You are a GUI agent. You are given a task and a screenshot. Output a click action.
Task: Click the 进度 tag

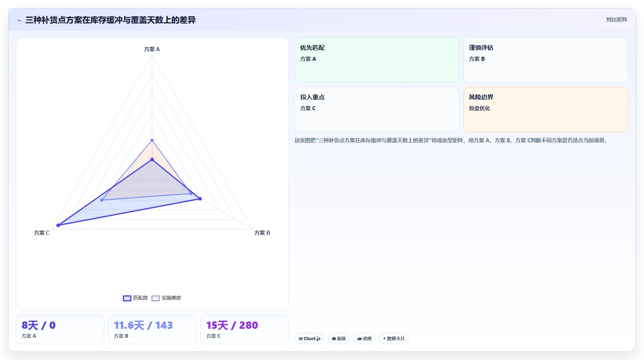364,339
